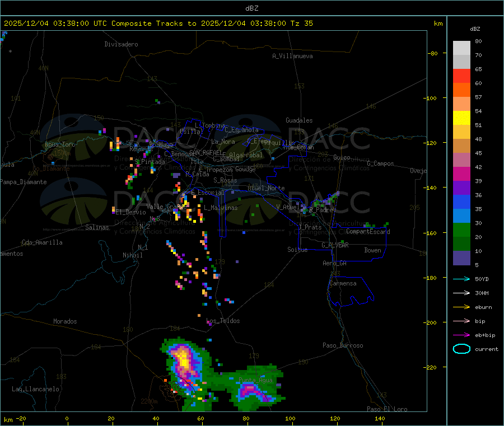Click the yellow eburn arrow in legend
This screenshot has height=426, width=504.
tap(461, 307)
